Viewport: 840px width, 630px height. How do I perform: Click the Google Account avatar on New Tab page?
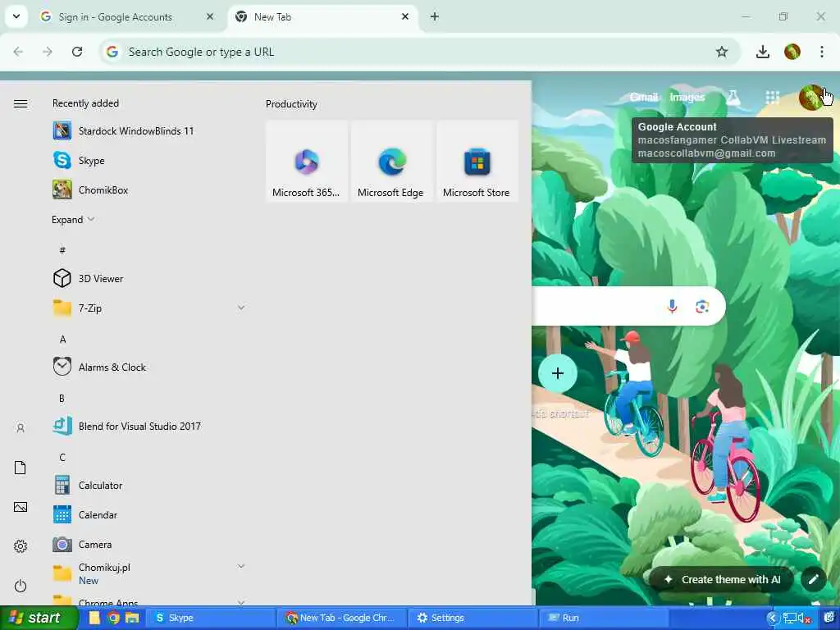coord(811,97)
